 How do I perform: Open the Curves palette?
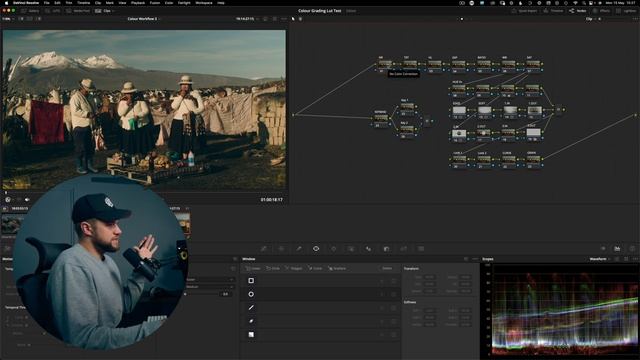coord(264,249)
